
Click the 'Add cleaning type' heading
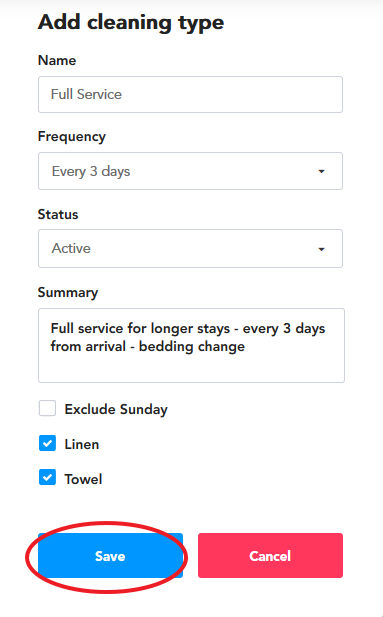(x=131, y=22)
